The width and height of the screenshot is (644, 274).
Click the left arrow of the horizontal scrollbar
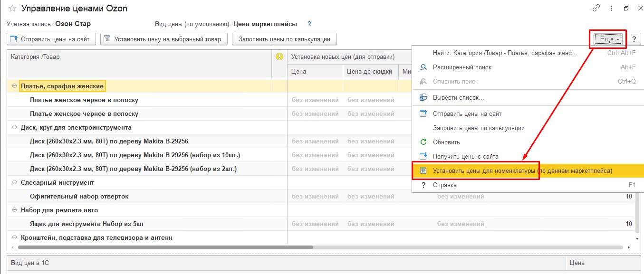click(x=11, y=247)
